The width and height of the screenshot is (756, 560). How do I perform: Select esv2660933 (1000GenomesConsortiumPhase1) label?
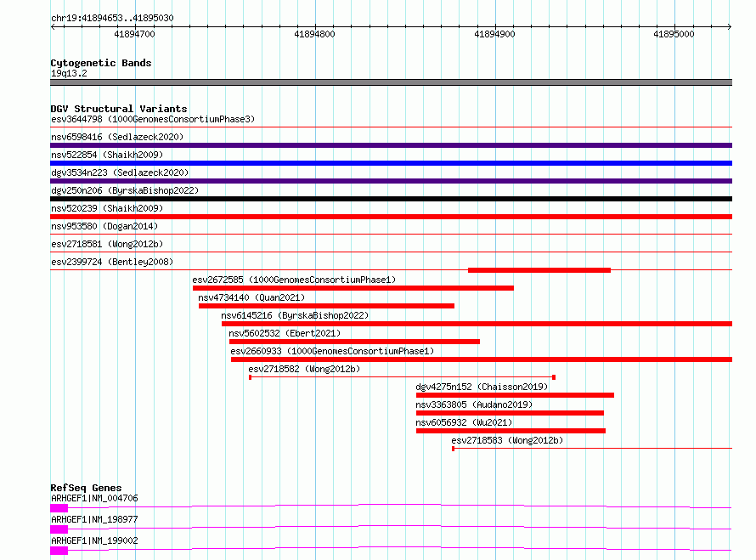click(x=332, y=351)
